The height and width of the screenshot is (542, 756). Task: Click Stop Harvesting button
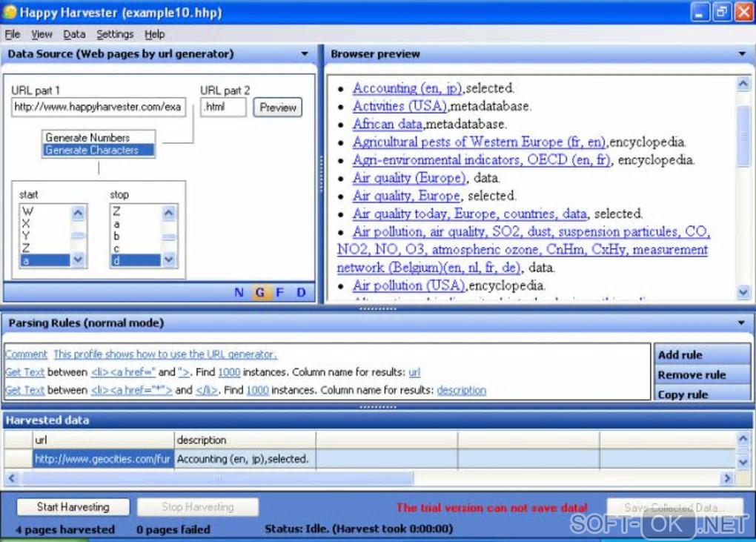(x=198, y=507)
